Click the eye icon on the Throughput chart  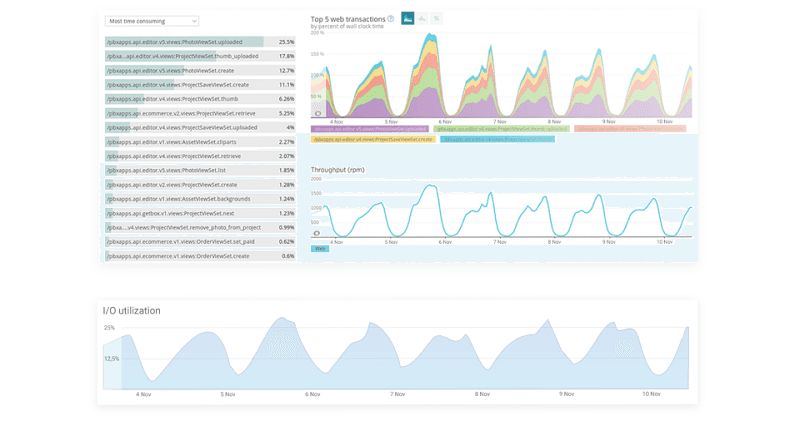pos(317,233)
